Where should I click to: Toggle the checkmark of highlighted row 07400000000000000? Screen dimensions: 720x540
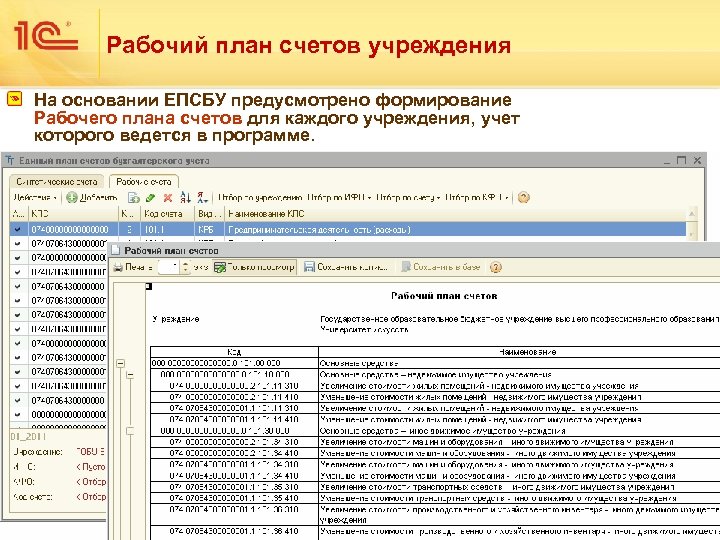click(18, 230)
